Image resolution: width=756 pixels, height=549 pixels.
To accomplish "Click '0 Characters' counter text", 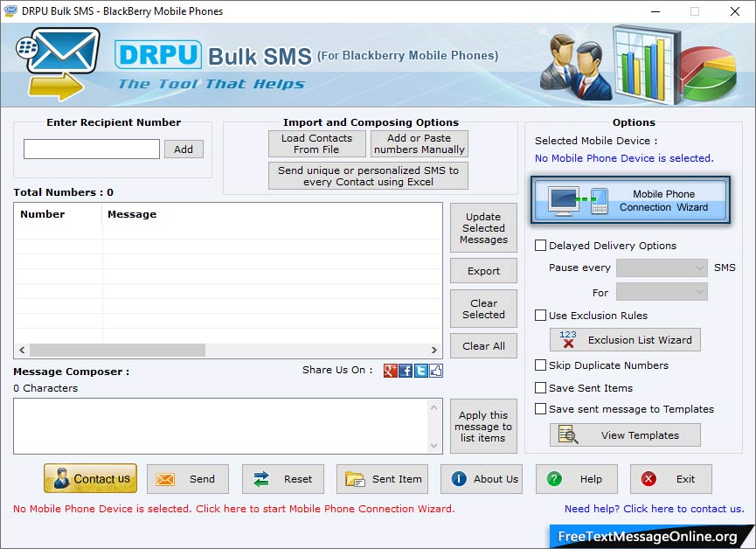I will [45, 388].
